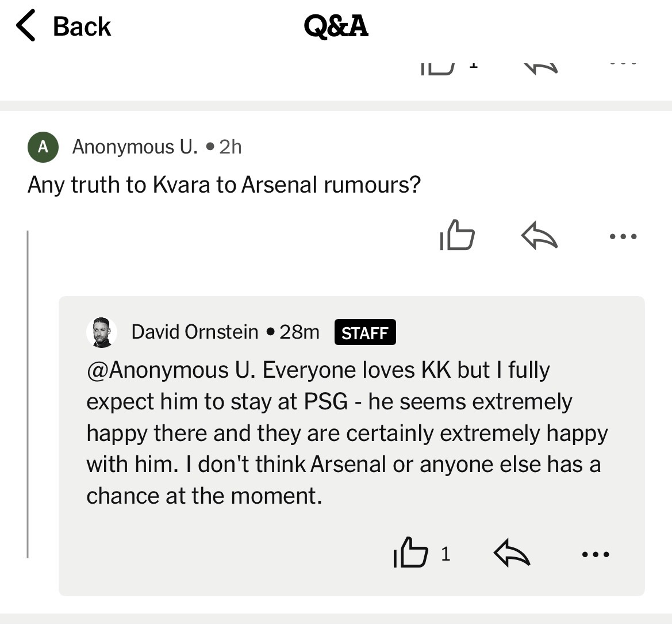Tap the Q&A page title

coord(336,26)
